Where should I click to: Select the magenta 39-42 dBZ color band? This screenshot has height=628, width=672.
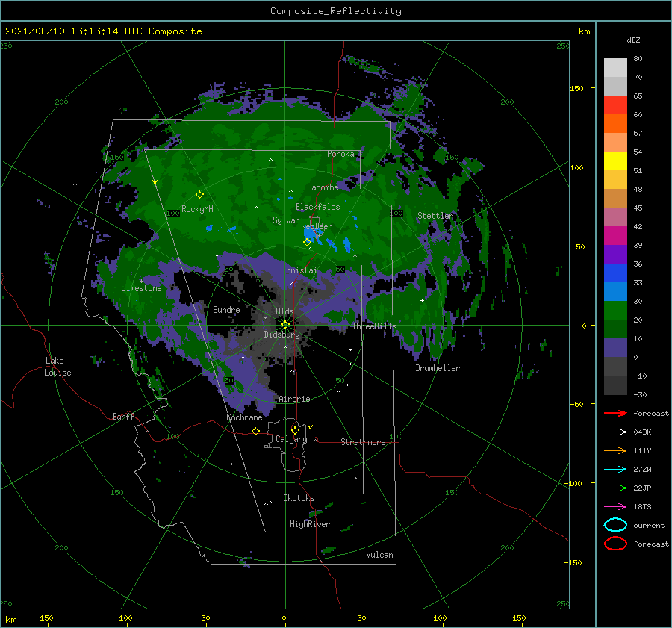pyautogui.click(x=615, y=236)
